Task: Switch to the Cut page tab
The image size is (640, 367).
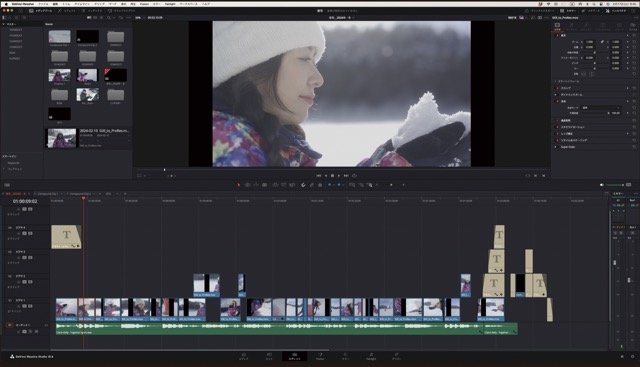Action: click(x=269, y=356)
